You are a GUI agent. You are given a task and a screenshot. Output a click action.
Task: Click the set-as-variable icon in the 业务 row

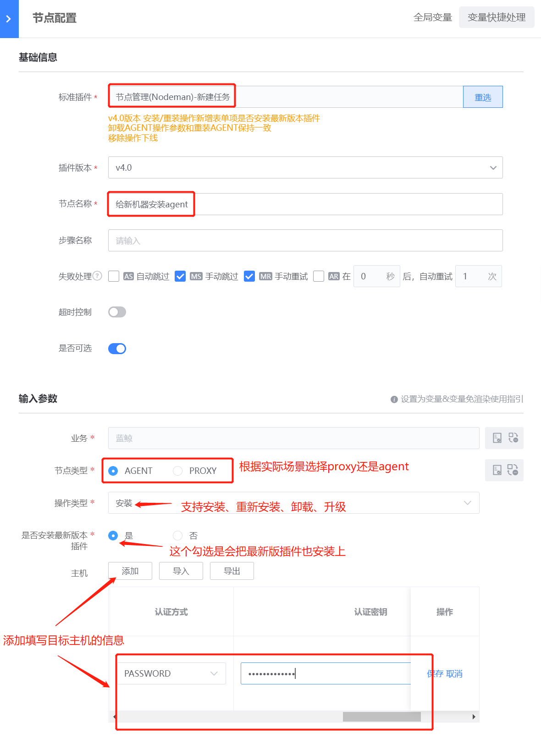coord(497,438)
